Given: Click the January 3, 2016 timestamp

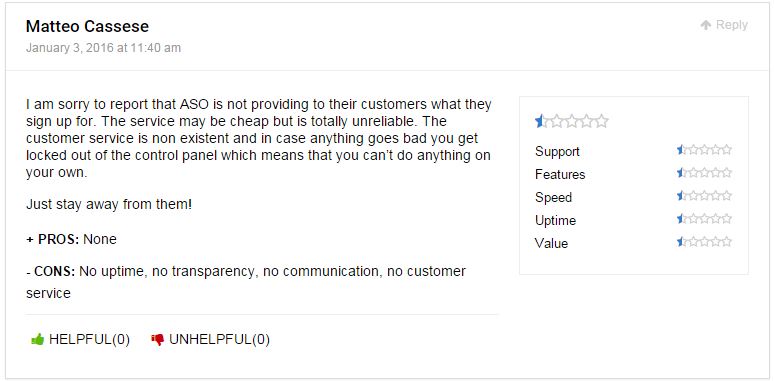Looking at the screenshot, I should [103, 48].
